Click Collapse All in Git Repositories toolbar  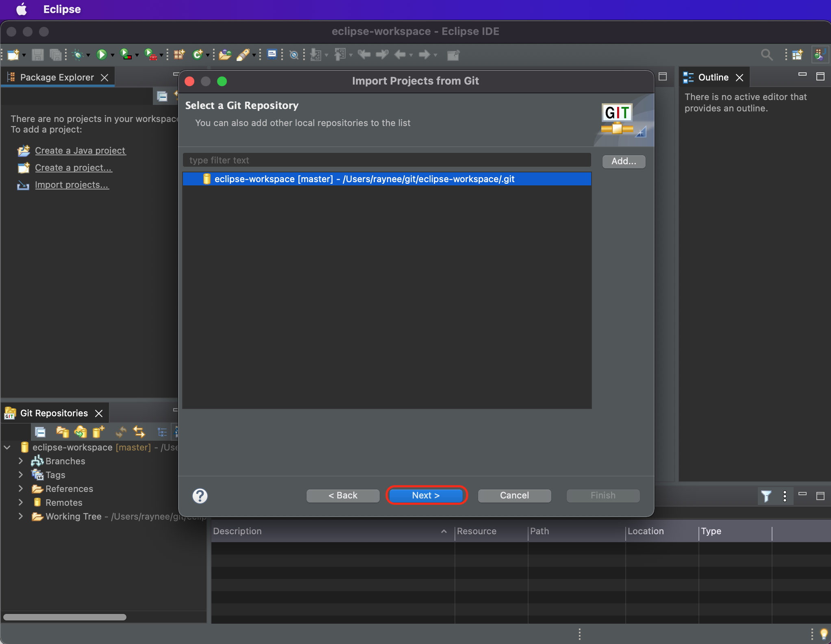tap(40, 432)
